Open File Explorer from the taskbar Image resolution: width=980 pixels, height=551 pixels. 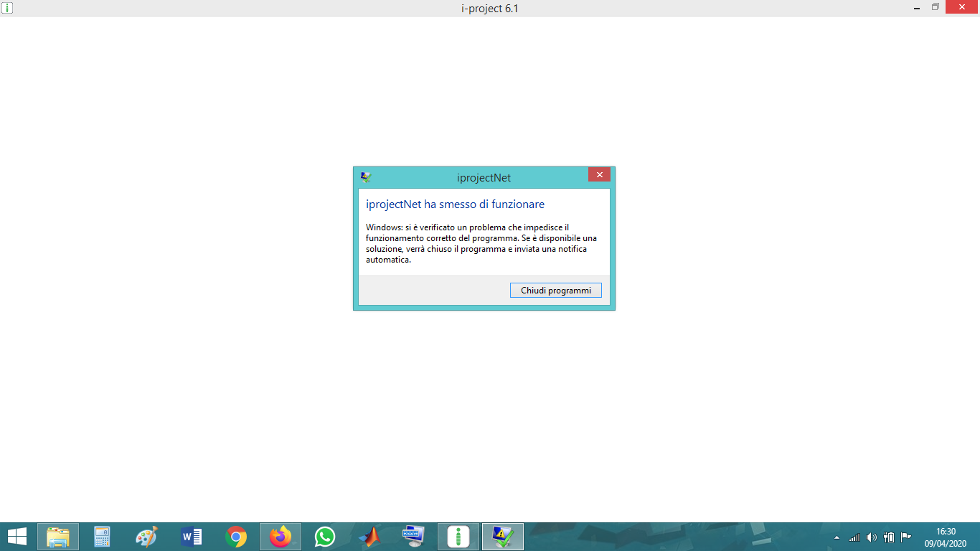tap(58, 537)
